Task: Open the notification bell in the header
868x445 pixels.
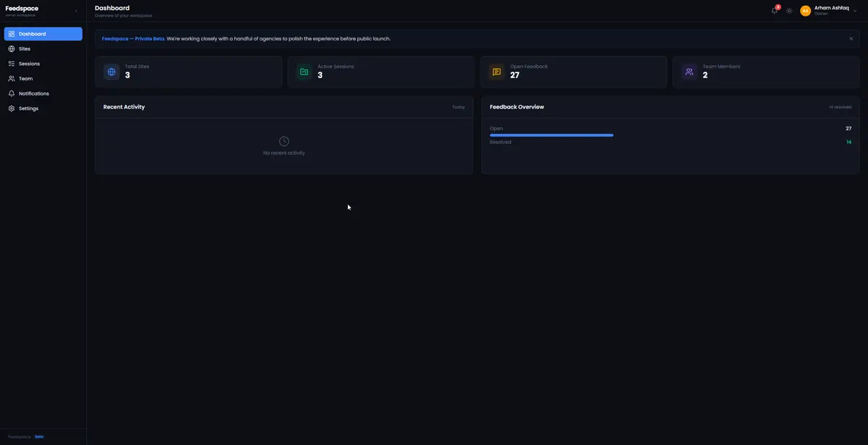Action: click(774, 11)
